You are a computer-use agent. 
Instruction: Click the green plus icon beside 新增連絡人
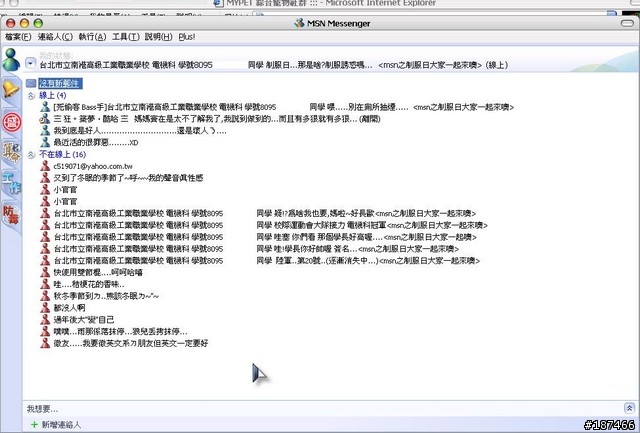point(34,425)
